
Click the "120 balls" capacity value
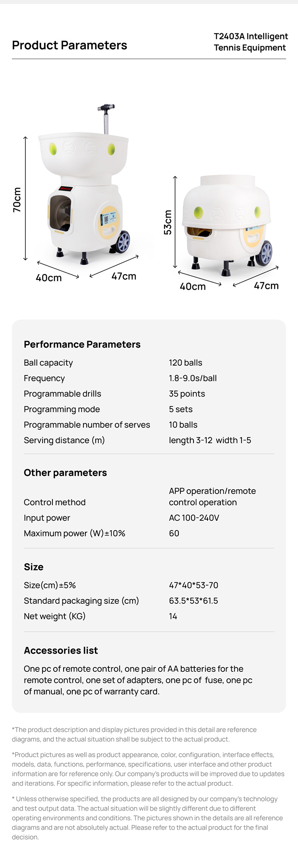pyautogui.click(x=186, y=363)
